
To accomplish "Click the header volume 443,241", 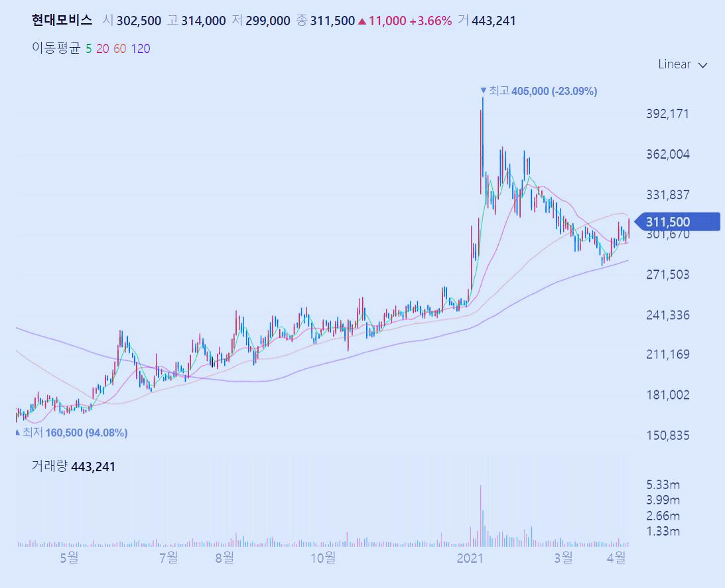I will click(x=494, y=21).
